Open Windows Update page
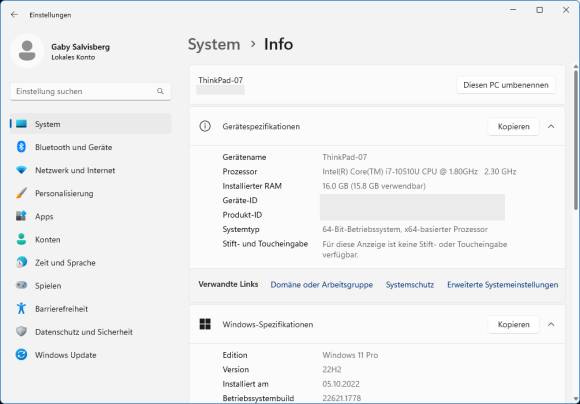The width and height of the screenshot is (580, 404). (91, 355)
